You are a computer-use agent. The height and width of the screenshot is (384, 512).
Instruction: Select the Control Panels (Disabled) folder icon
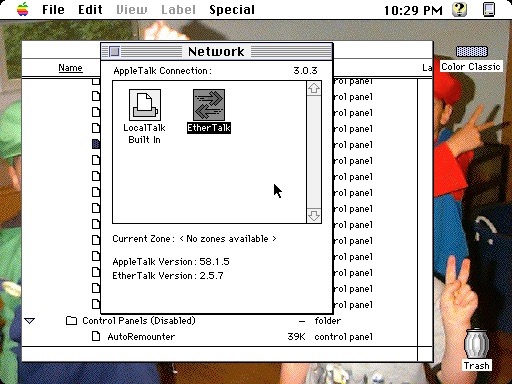click(x=71, y=320)
